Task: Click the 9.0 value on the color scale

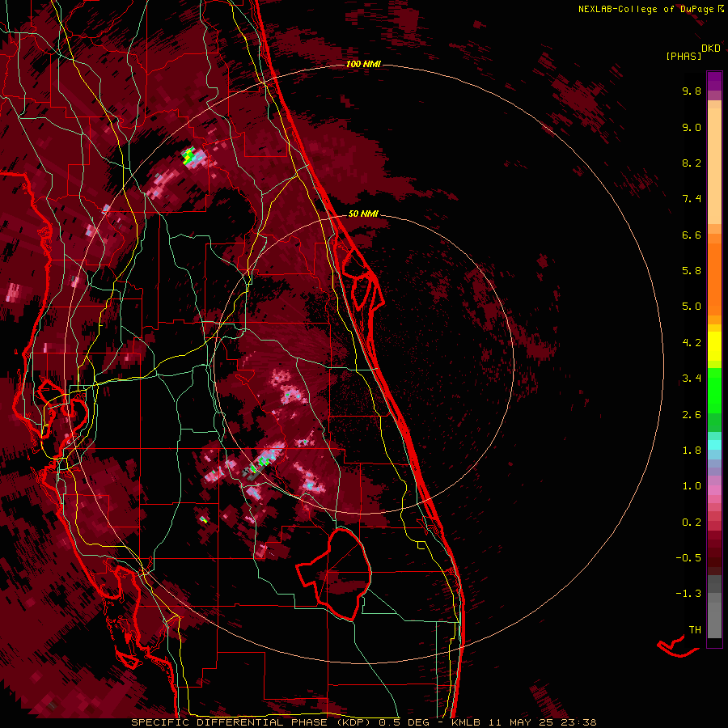Action: click(692, 127)
